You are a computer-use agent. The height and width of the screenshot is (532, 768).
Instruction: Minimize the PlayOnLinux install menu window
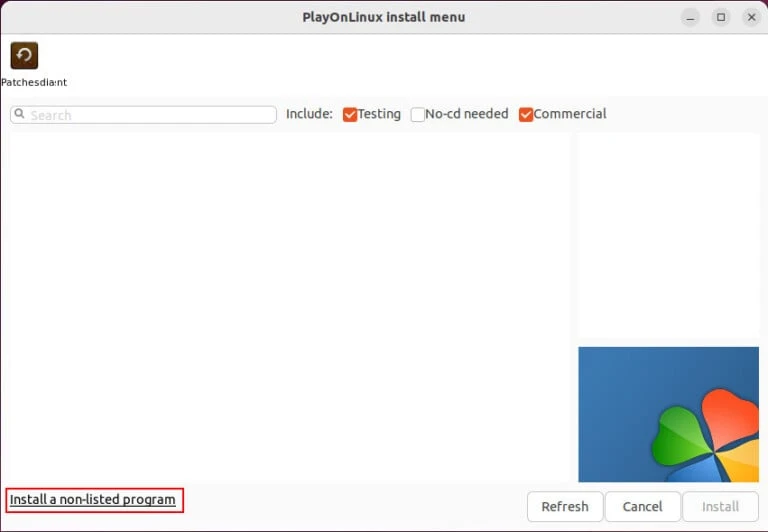[x=690, y=17]
